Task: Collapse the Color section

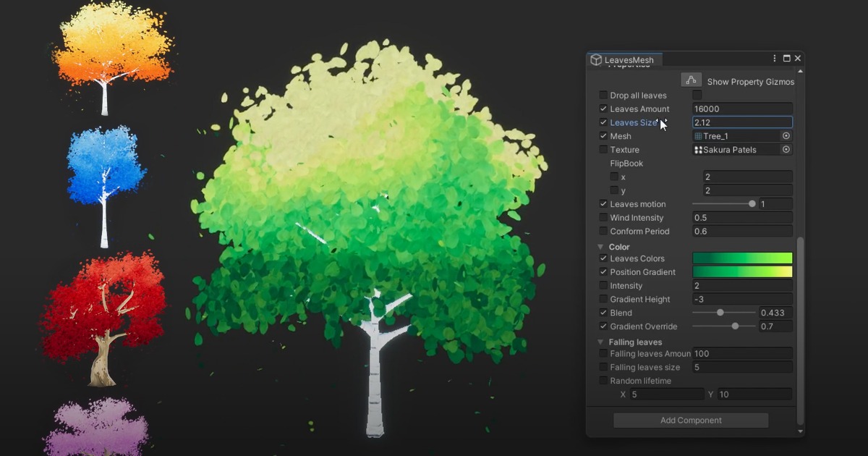Action: [601, 246]
